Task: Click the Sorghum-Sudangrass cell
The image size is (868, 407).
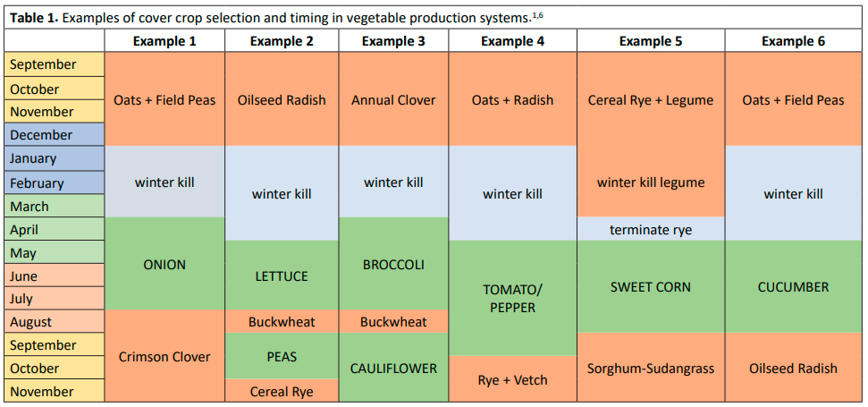Action: point(651,368)
